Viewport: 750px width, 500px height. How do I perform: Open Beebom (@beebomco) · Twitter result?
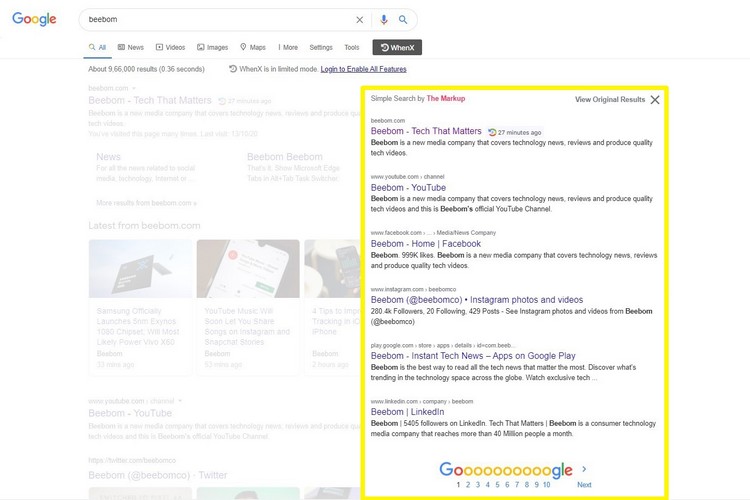point(158,475)
